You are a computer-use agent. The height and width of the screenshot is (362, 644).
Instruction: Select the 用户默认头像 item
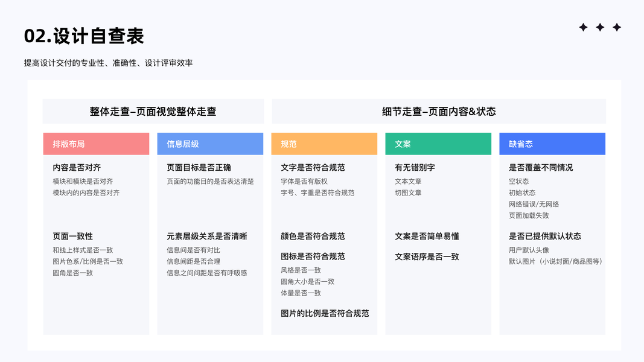click(x=529, y=250)
